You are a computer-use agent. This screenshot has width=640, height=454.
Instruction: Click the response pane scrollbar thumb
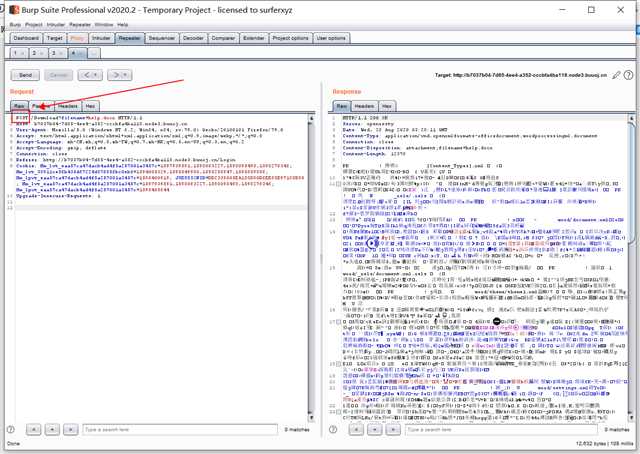(x=631, y=182)
